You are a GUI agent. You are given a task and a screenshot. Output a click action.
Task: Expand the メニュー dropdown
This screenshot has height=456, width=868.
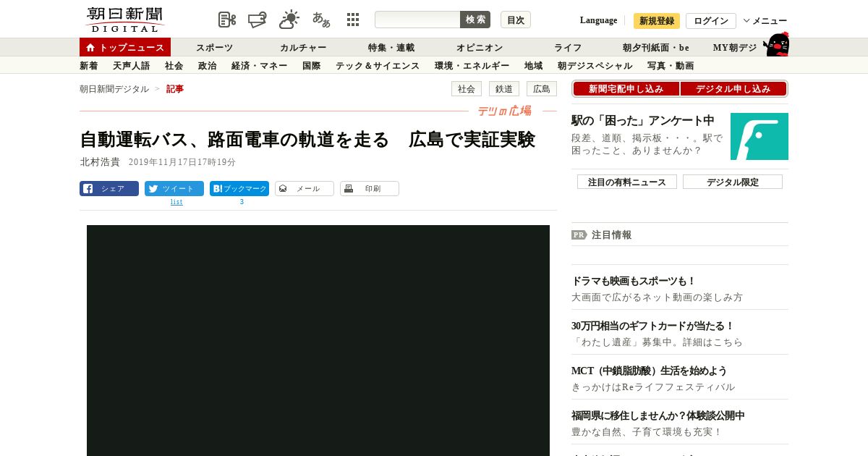[x=765, y=21]
